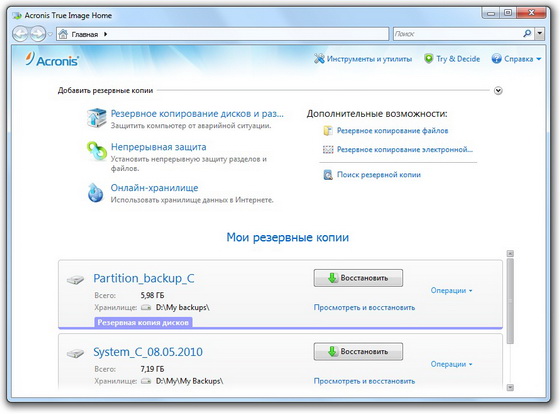Click the e-mail backup envelope icon
560x414 pixels.
328,149
